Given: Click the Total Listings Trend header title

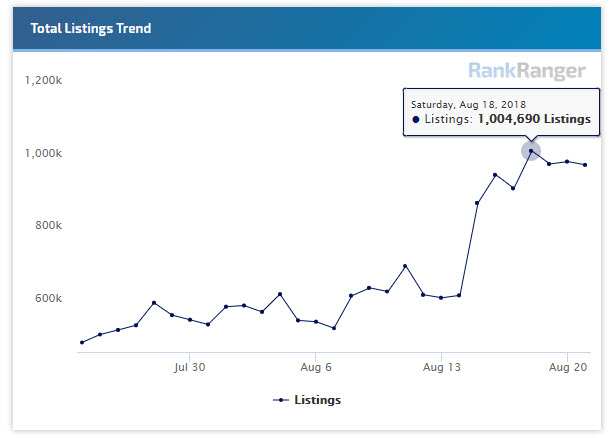Looking at the screenshot, I should pos(91,28).
